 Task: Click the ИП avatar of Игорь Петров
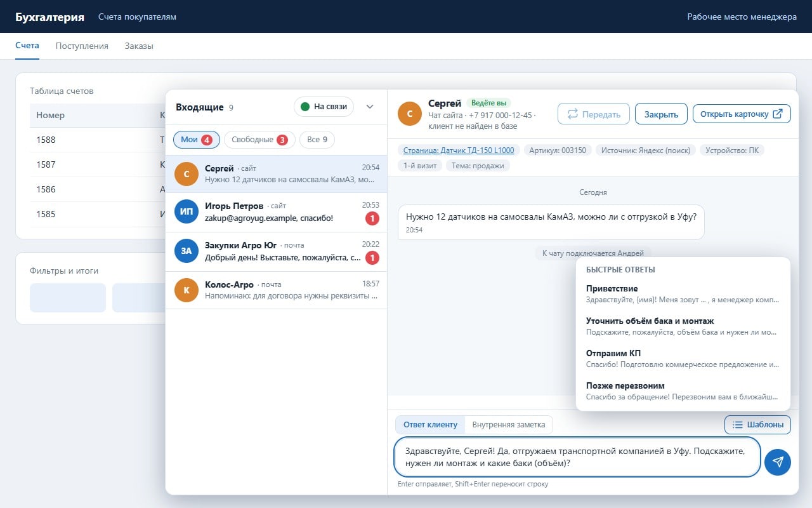pos(187,211)
